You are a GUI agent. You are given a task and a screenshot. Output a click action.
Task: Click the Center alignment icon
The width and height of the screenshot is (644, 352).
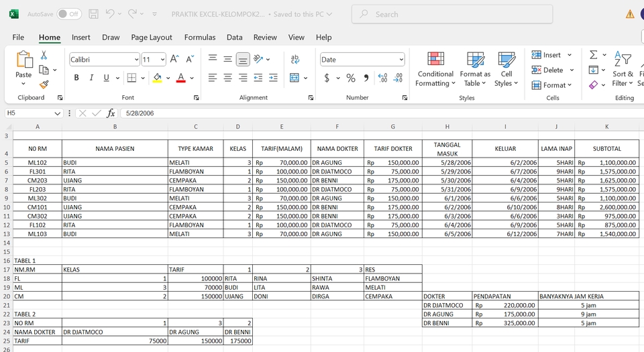(x=227, y=78)
